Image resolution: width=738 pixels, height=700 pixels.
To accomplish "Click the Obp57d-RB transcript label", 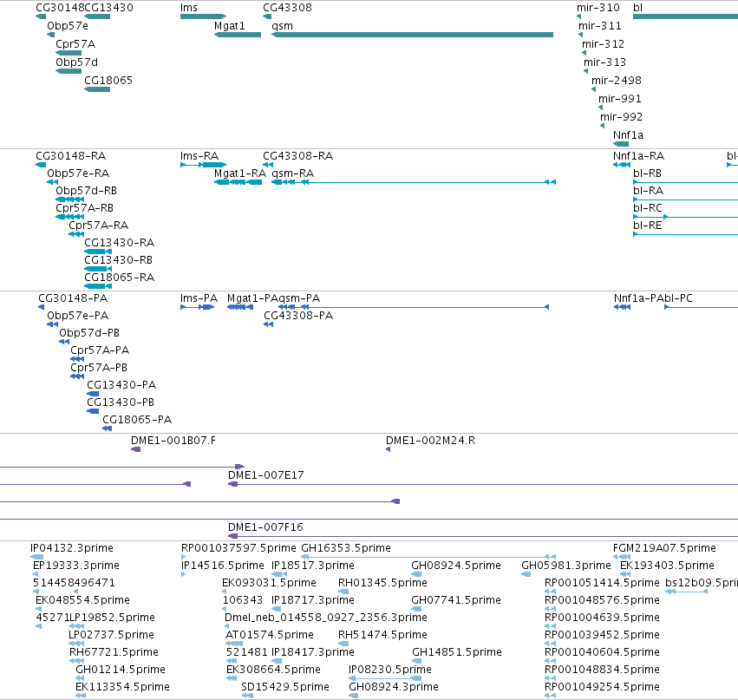I will (86, 191).
